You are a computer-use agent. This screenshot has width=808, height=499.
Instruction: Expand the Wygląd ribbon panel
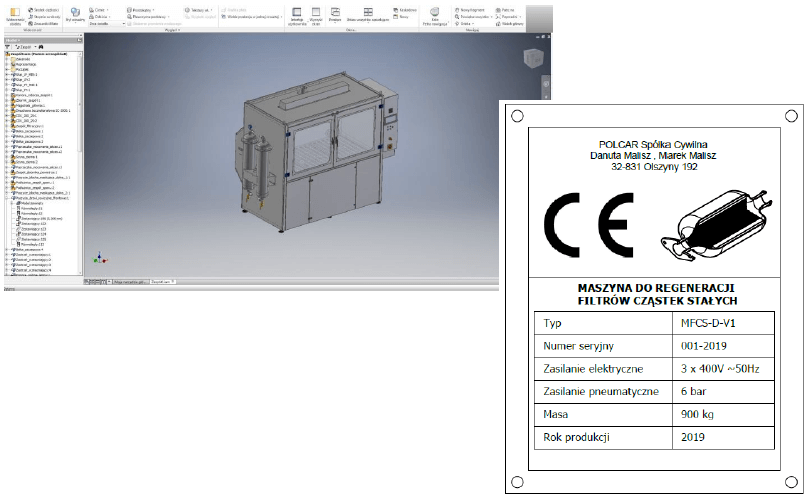[x=172, y=30]
